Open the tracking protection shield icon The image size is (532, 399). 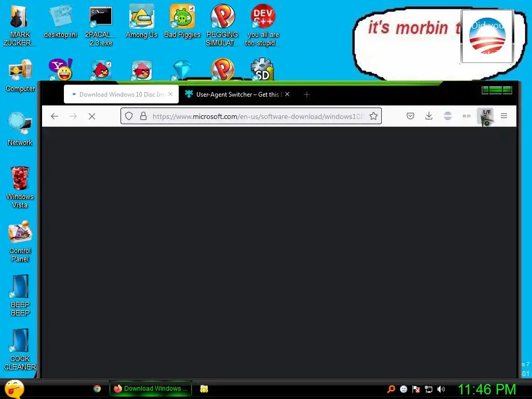pyautogui.click(x=129, y=116)
